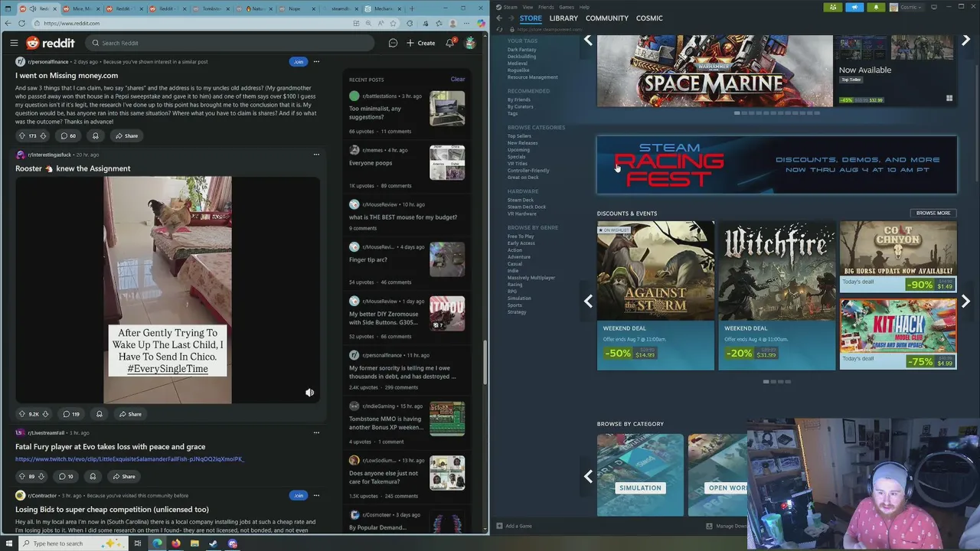
Task: Share the Missing money post
Action: (126, 135)
